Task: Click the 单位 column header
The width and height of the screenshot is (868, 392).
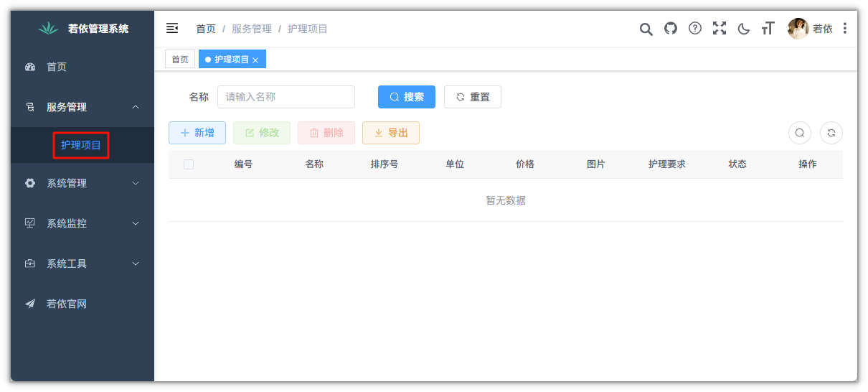Action: 455,164
